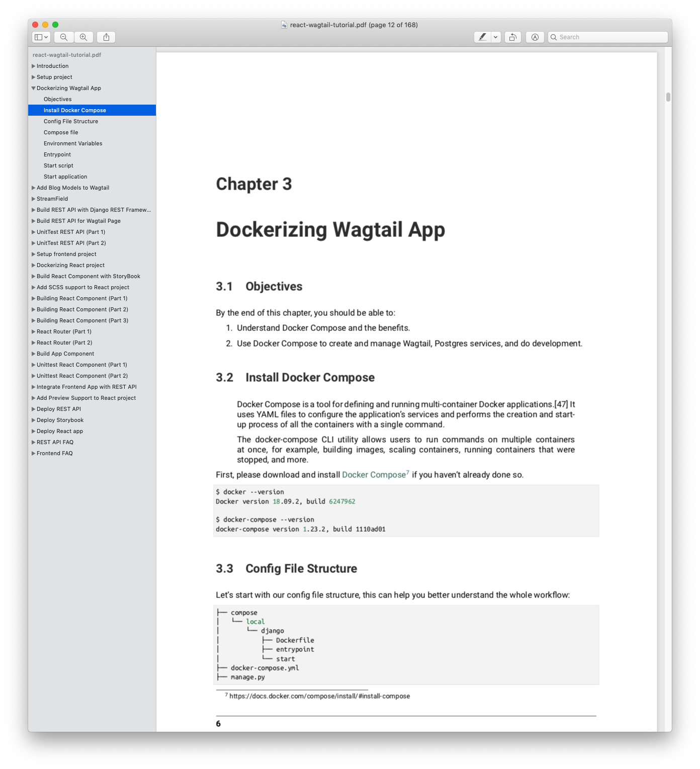Expand Build REST API for Wagtail Page

pos(34,221)
